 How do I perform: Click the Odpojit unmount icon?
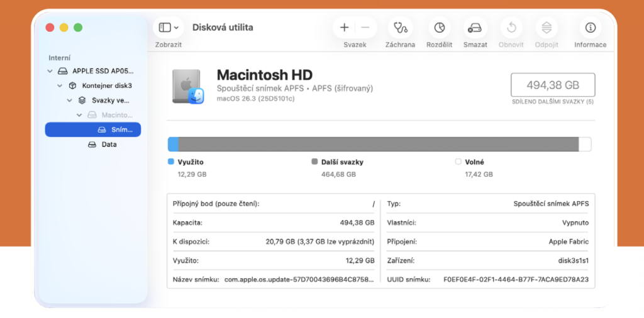547,28
